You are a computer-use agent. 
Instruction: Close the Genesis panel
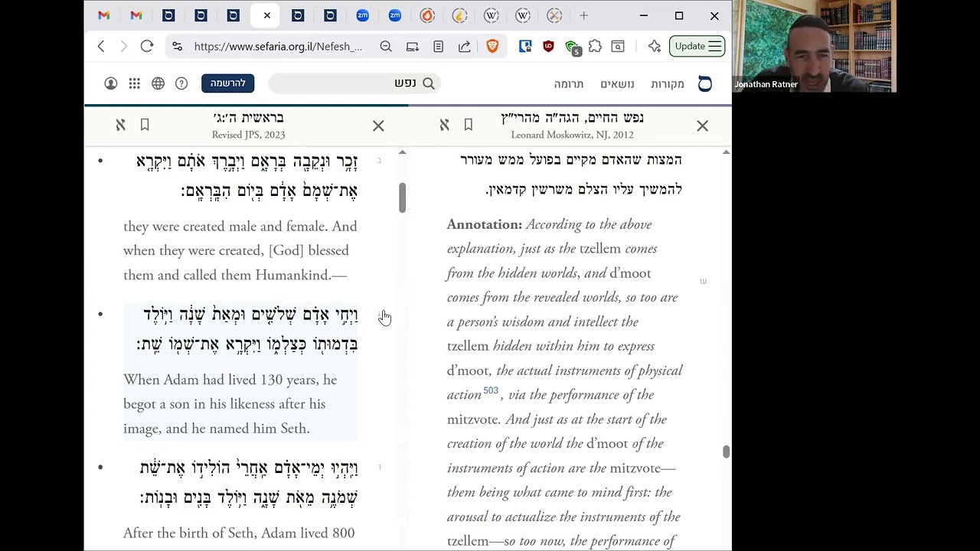378,126
